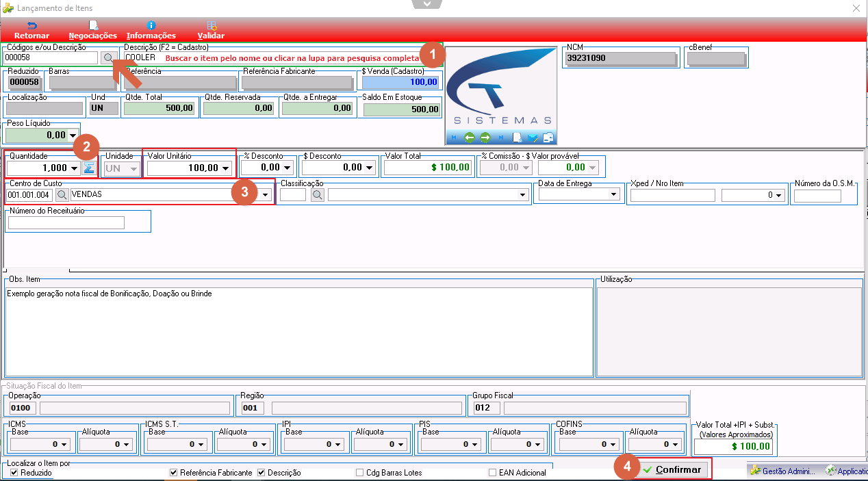Open the Valor Unitário dropdown arrow
The width and height of the screenshot is (868, 481).
(225, 168)
